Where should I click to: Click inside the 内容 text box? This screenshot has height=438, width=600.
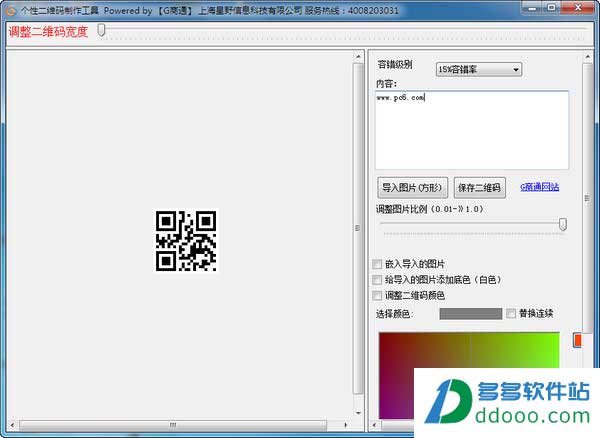[471, 130]
